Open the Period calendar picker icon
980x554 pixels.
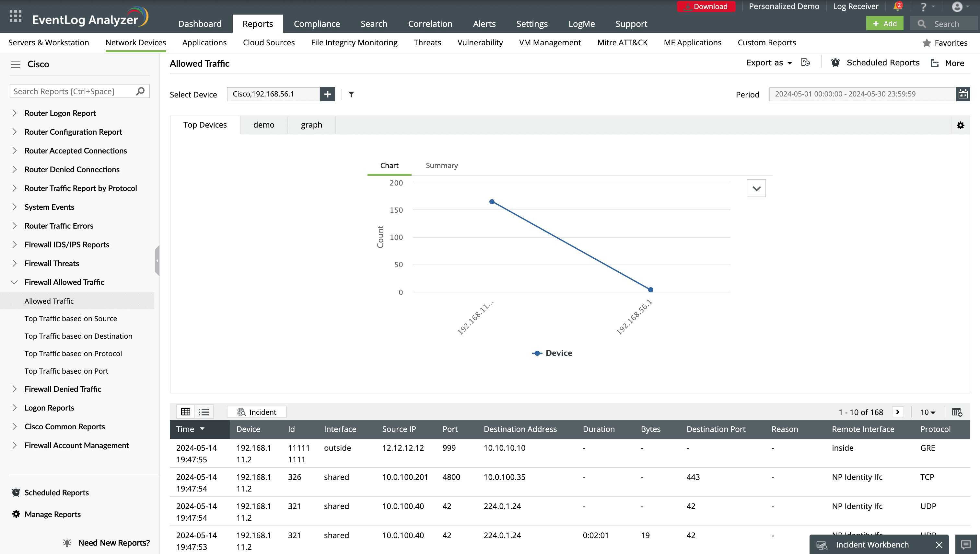pyautogui.click(x=962, y=94)
